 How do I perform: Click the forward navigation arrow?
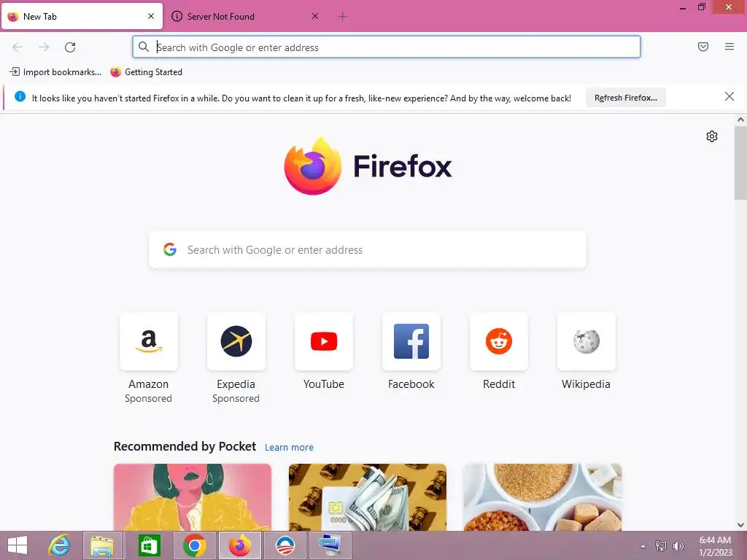44,47
